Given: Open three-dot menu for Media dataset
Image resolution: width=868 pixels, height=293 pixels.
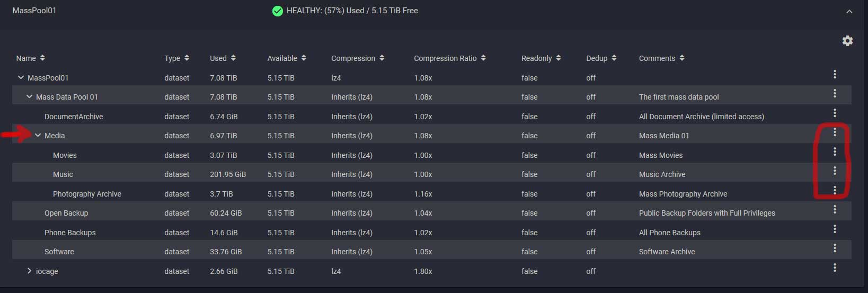Looking at the screenshot, I should pyautogui.click(x=835, y=132).
